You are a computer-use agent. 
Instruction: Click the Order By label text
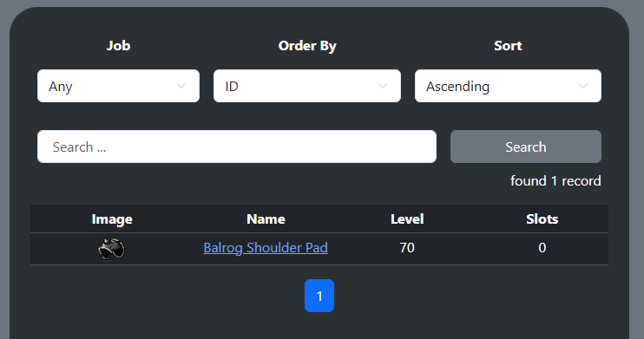(x=307, y=46)
